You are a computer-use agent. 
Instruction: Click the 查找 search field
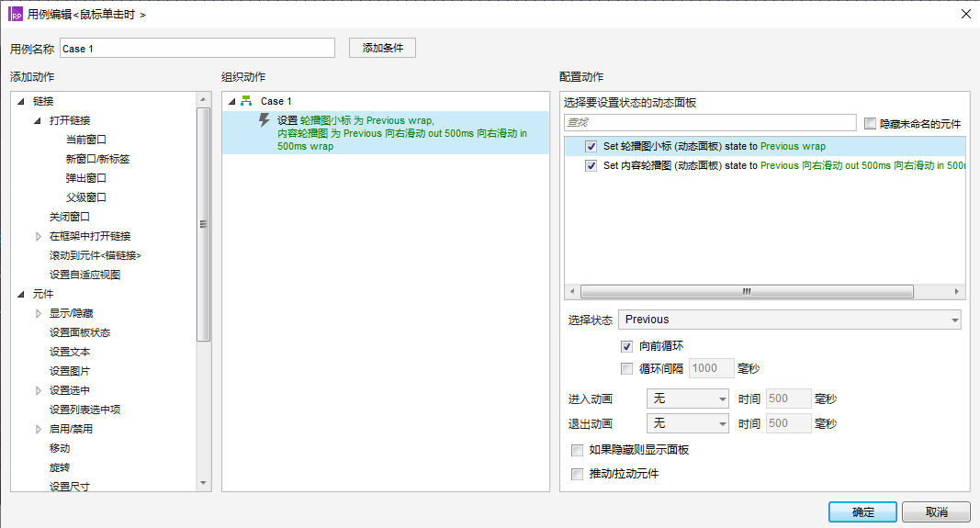(x=710, y=122)
